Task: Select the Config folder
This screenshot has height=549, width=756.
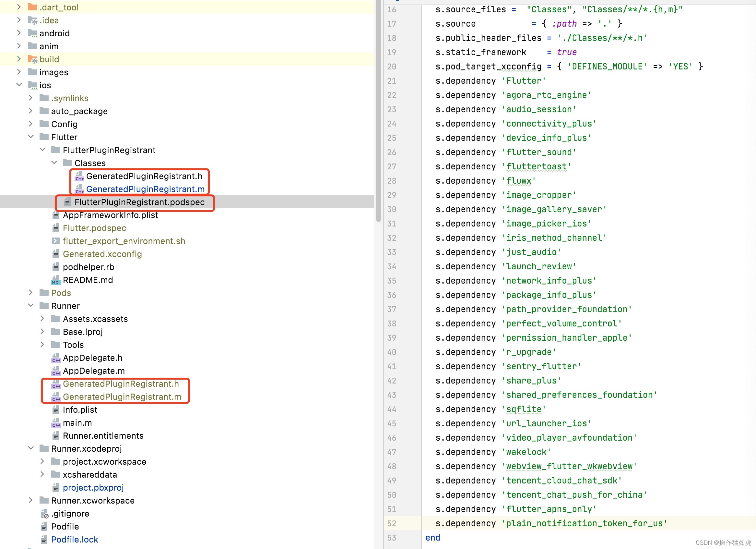Action: [64, 124]
